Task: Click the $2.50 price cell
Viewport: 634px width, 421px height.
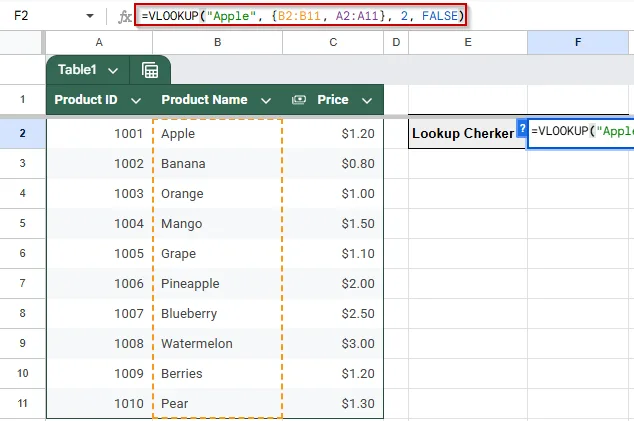Action: point(333,313)
